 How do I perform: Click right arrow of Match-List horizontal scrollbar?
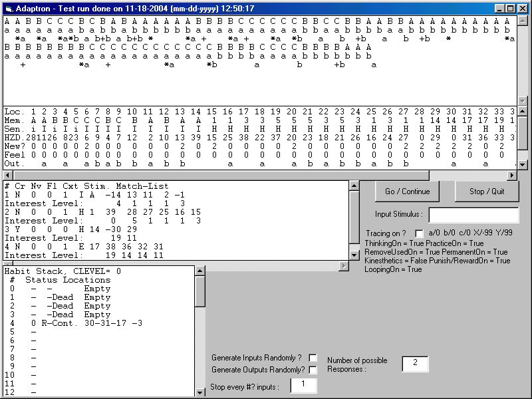click(x=344, y=266)
